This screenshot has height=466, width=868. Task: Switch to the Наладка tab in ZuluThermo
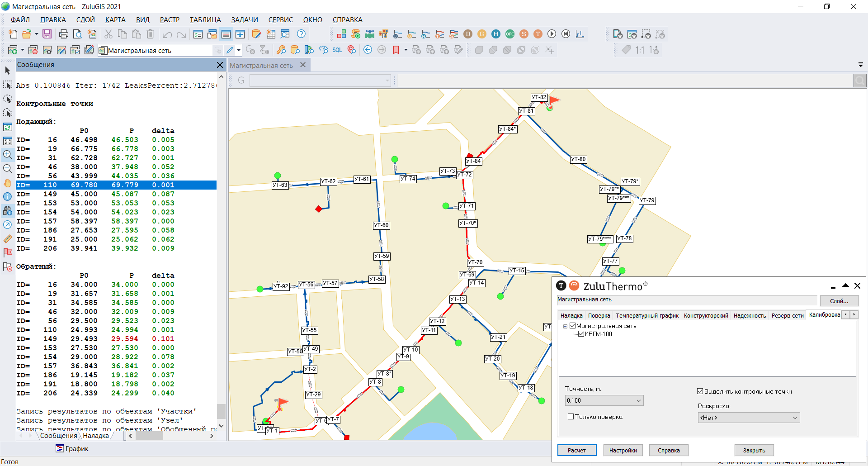point(571,315)
